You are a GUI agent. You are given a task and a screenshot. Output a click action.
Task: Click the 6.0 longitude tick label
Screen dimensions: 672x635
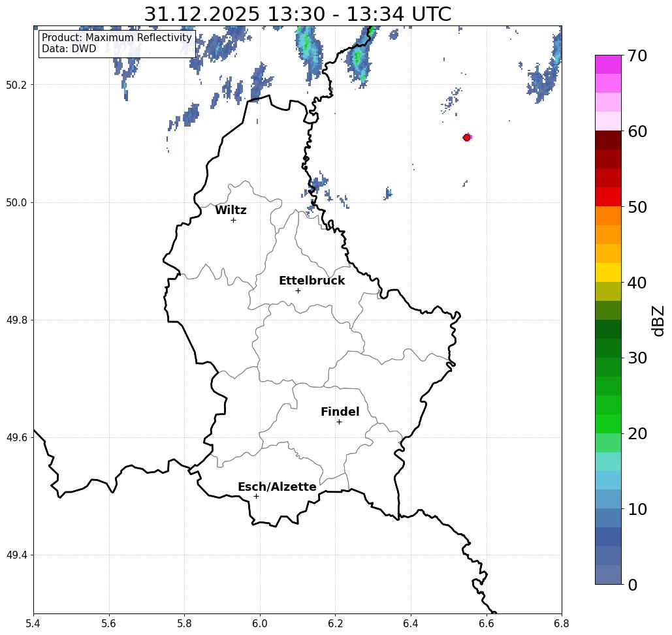coord(260,623)
